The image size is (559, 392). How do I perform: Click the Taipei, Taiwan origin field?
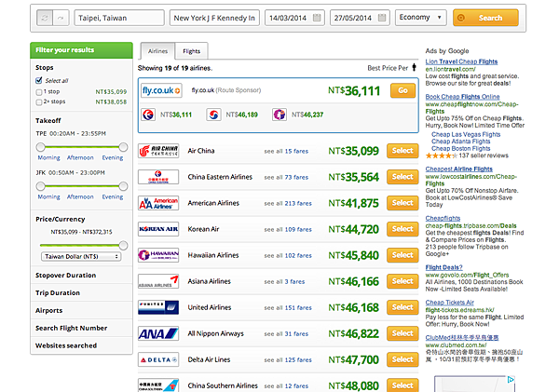click(x=119, y=18)
